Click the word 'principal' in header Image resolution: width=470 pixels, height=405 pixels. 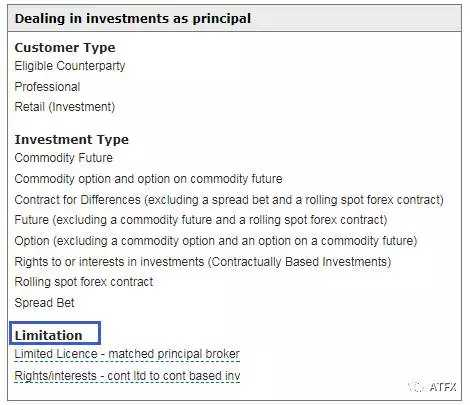click(x=222, y=19)
